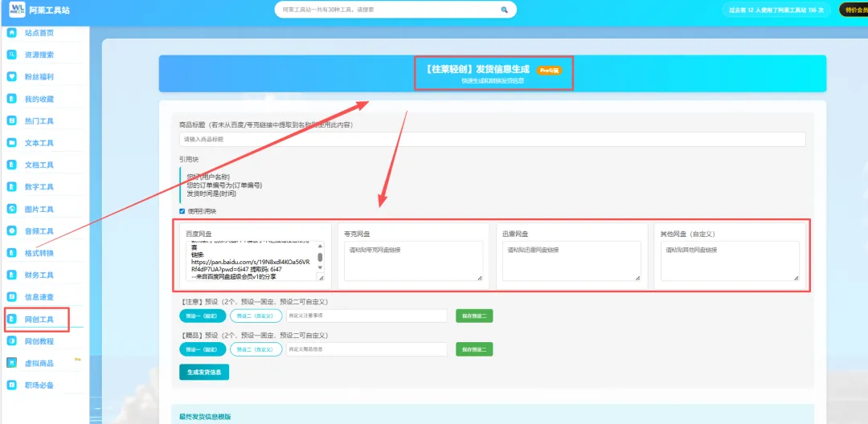Image resolution: width=868 pixels, height=424 pixels.
Task: Click the 网创教程 sidebar icon
Action: 11,341
